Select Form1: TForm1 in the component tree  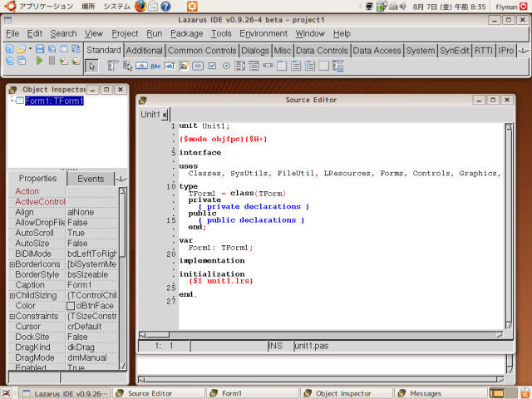point(54,101)
